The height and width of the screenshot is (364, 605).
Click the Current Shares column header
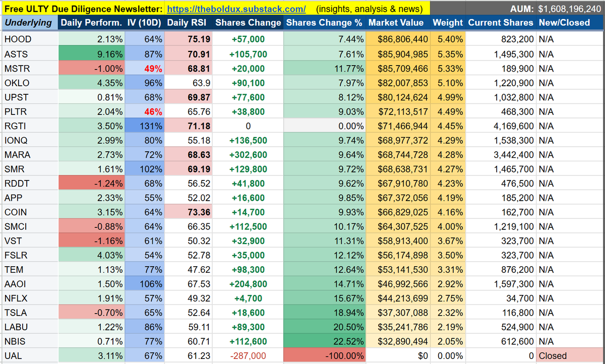501,23
